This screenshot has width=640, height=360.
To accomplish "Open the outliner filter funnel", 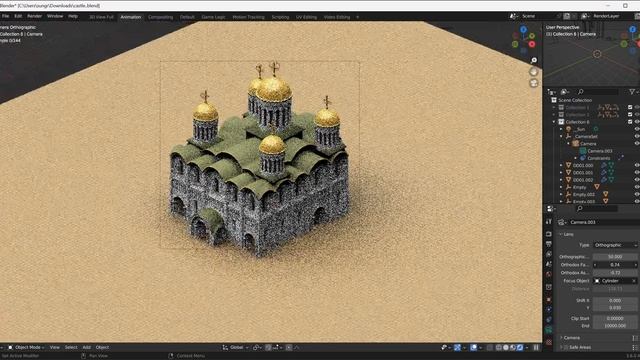I will pyautogui.click(x=632, y=92).
